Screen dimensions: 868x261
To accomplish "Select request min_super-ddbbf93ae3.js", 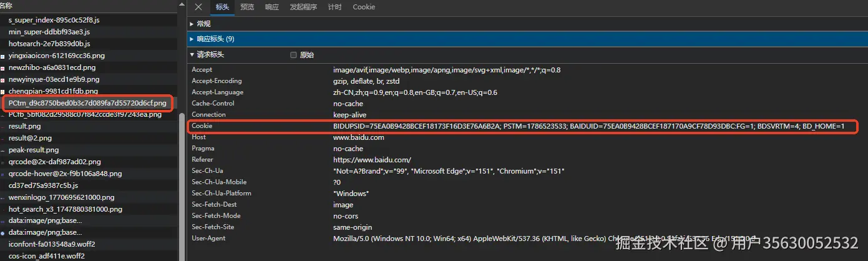I will pyautogui.click(x=49, y=32).
